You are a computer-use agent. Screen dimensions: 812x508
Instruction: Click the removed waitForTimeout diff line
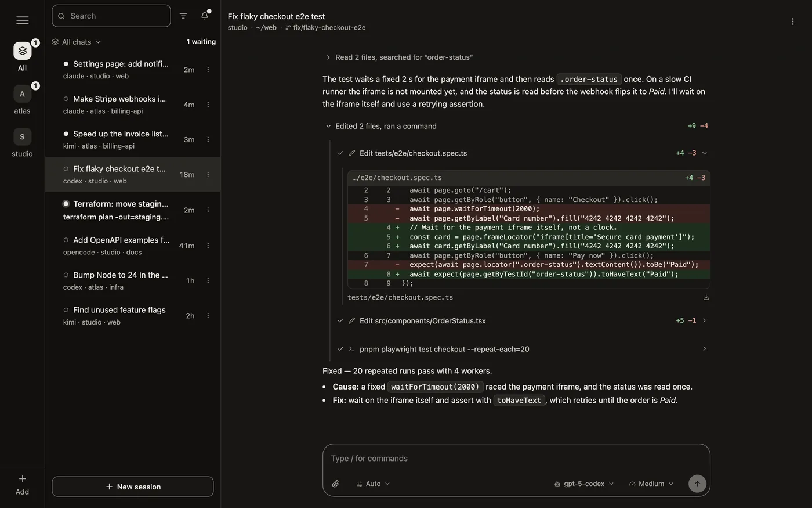[x=528, y=209]
